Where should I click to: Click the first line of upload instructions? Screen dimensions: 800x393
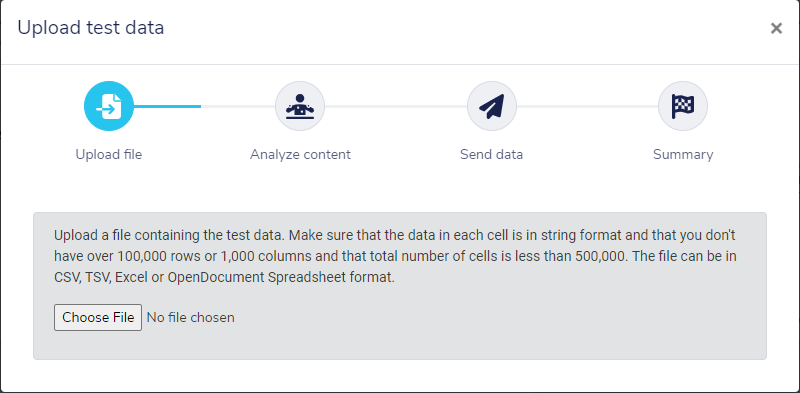(x=395, y=236)
